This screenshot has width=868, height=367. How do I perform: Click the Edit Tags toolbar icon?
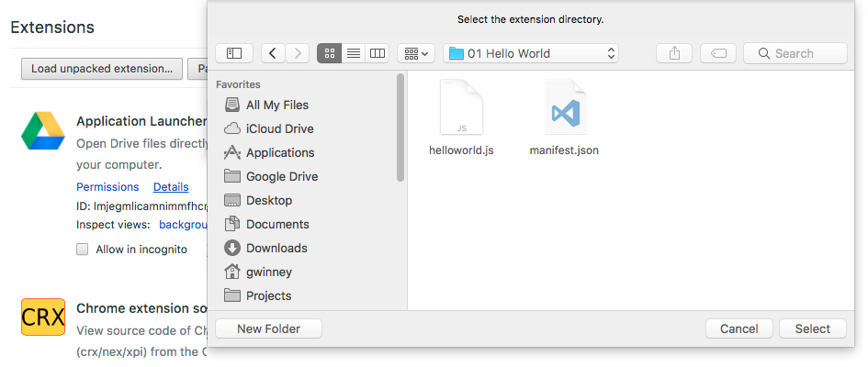coord(717,53)
